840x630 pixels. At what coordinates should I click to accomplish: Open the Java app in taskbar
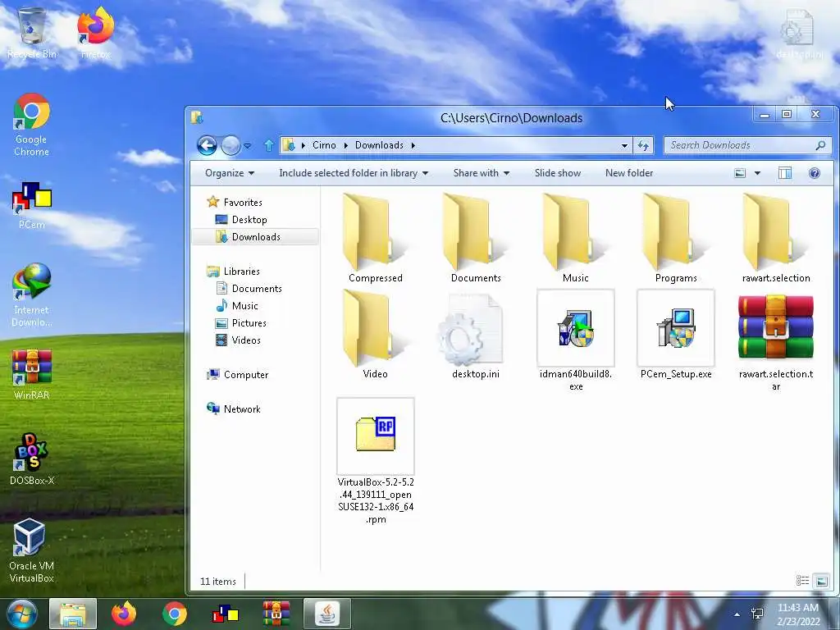click(326, 614)
